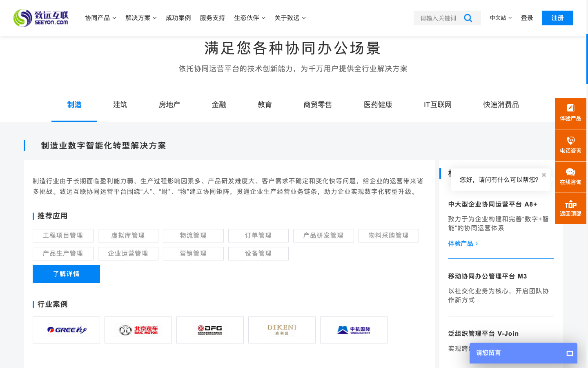Image resolution: width=588 pixels, height=368 pixels.
Task: Select the 物流管理 application tag
Action: [193, 236]
